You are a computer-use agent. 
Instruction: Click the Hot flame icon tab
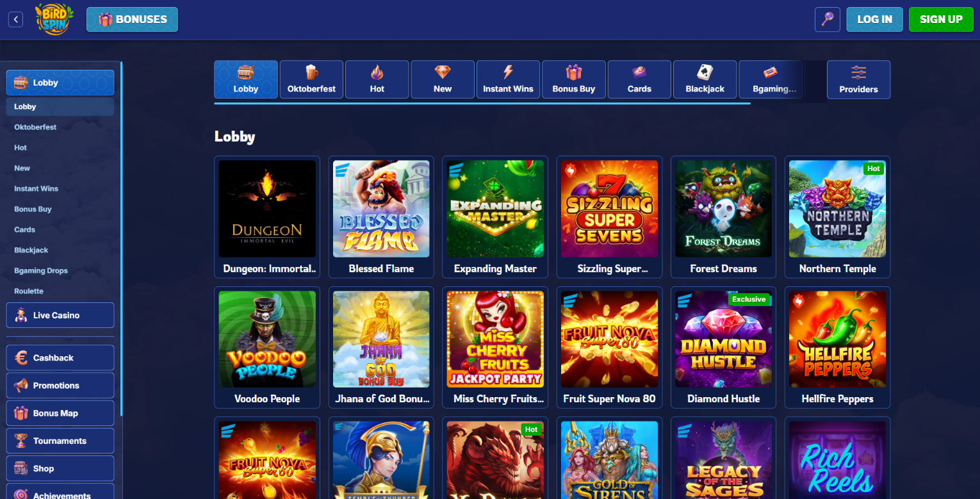click(x=377, y=72)
